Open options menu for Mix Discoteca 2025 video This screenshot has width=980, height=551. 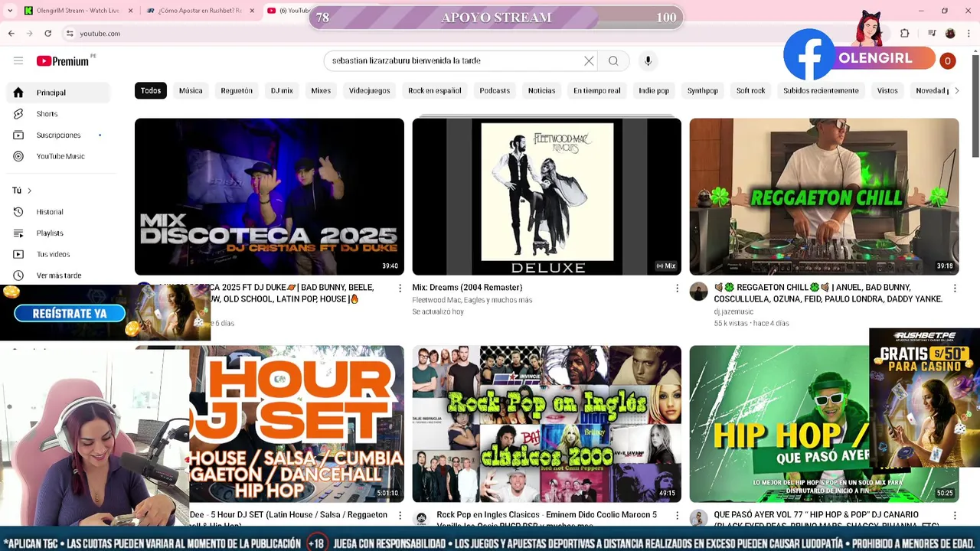[x=400, y=288]
